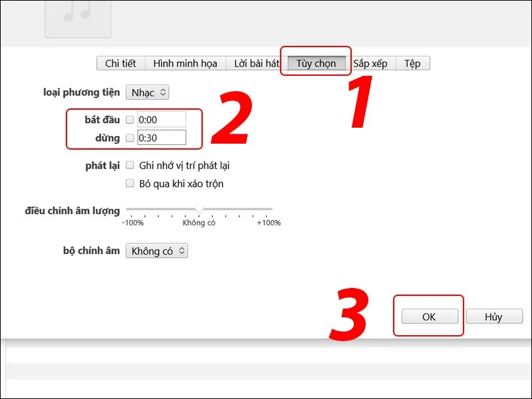
Task: Focus the dừng time field showing 0:30
Action: 161,138
